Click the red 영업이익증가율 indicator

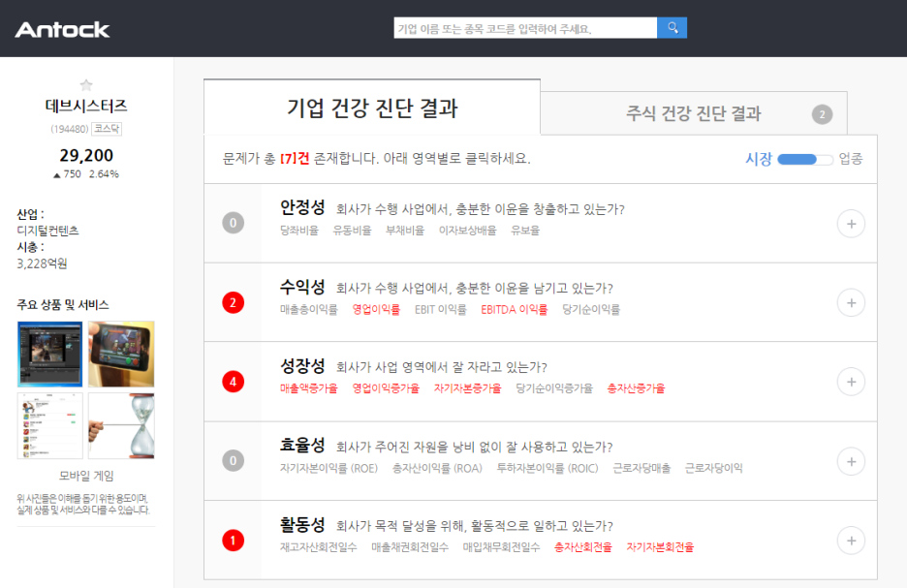[386, 388]
